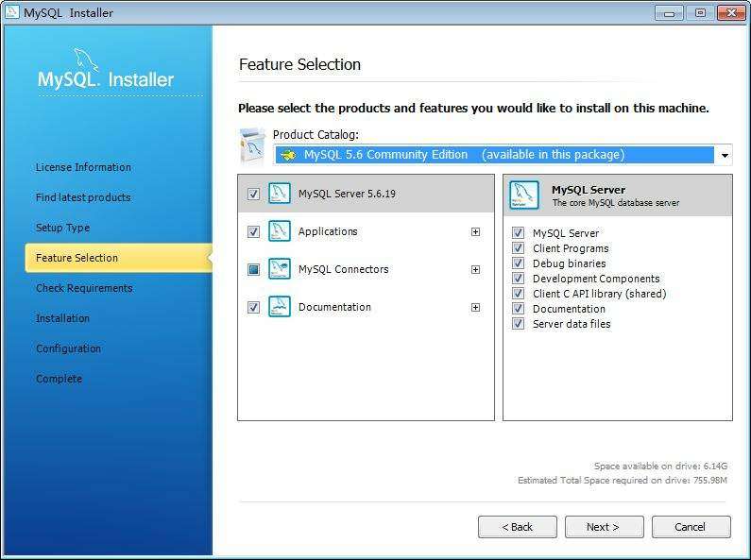This screenshot has width=751, height=560.
Task: Click the Server data files label
Action: [x=572, y=324]
